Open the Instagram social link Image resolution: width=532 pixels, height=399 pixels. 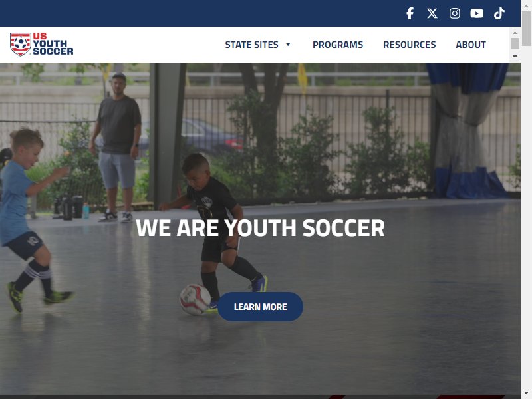(x=455, y=13)
